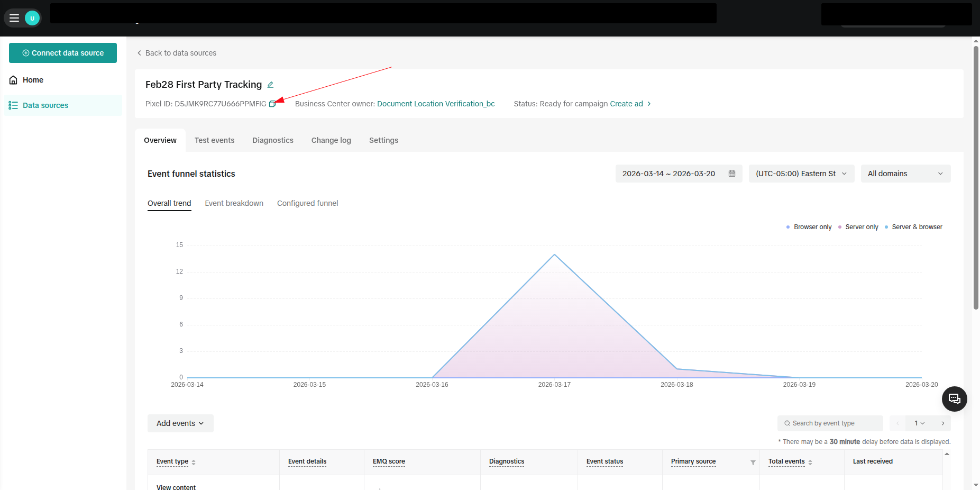
Task: Open the Diagnostics tab
Action: pyautogui.click(x=273, y=140)
